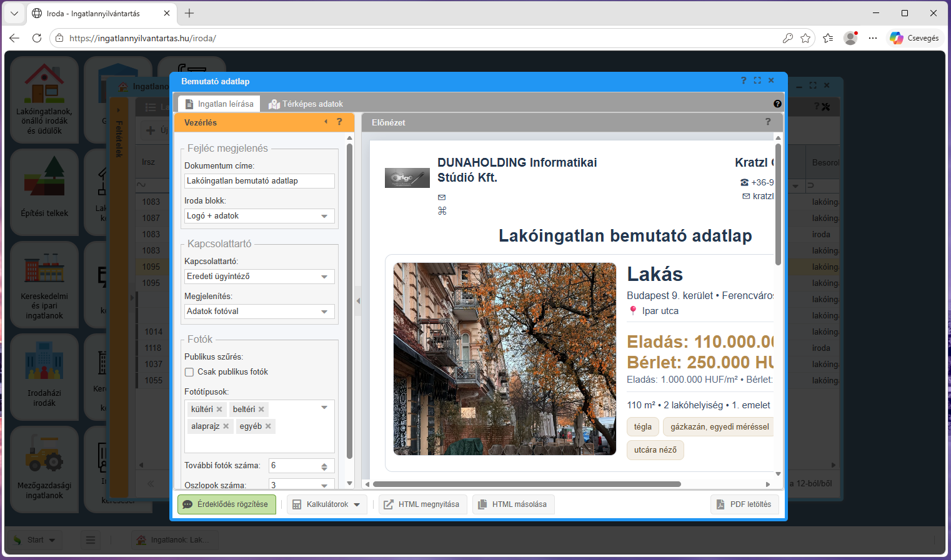Click help icon in Bemutató adatlap title bar
The image size is (951, 560).
[744, 81]
